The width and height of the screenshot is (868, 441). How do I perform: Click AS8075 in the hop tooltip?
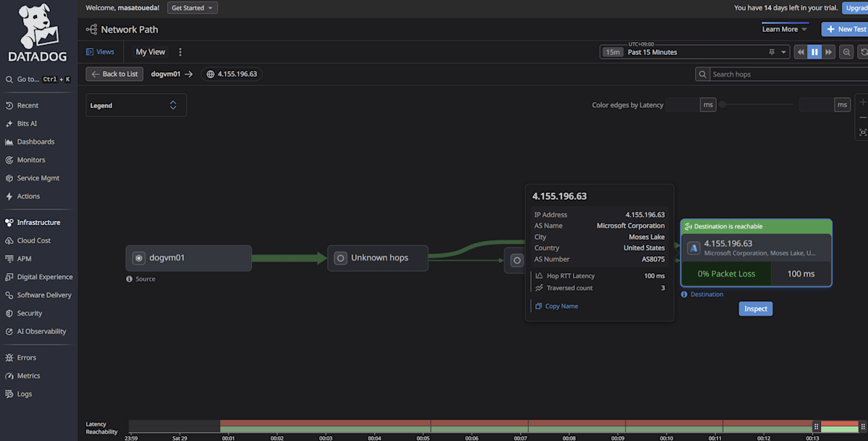(x=653, y=259)
